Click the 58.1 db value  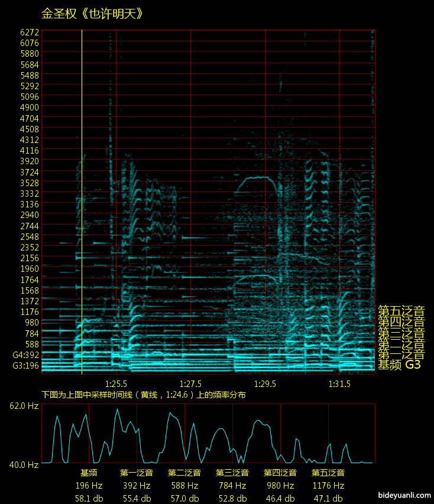click(89, 498)
